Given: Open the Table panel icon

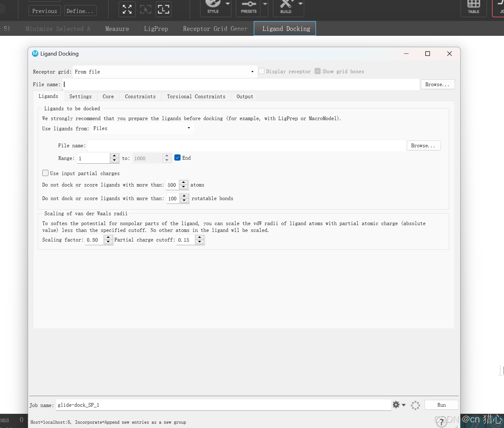Looking at the screenshot, I should click(473, 7).
